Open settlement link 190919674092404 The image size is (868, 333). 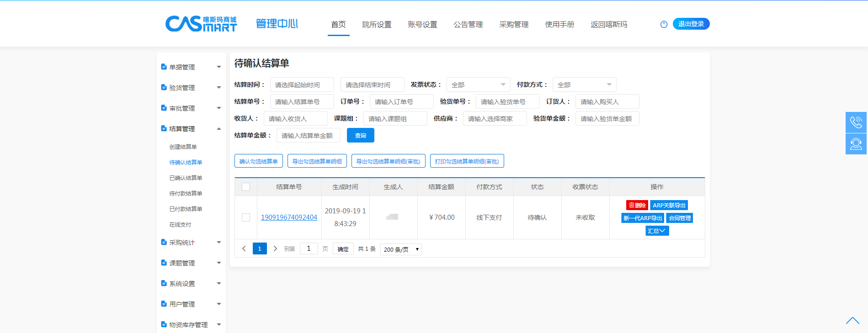pos(289,217)
